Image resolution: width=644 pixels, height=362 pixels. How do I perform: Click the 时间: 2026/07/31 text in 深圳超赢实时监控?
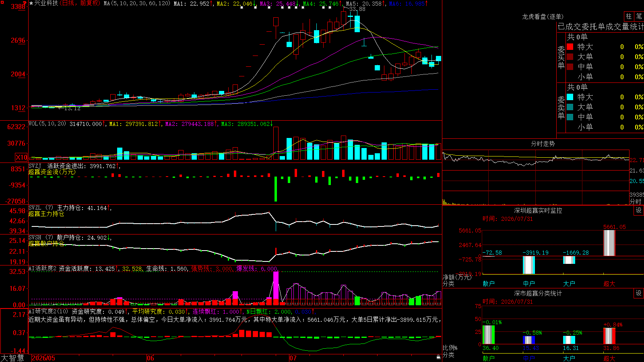coord(508,219)
